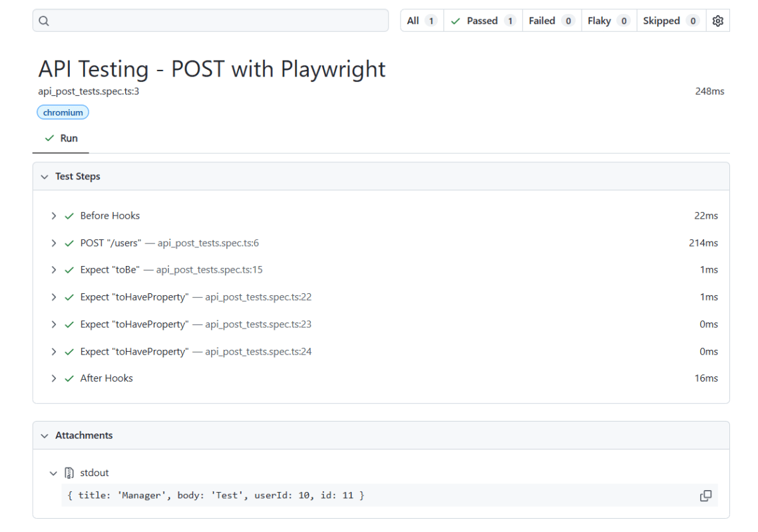The height and width of the screenshot is (532, 758).
Task: Select the Run tab
Action: [61, 138]
